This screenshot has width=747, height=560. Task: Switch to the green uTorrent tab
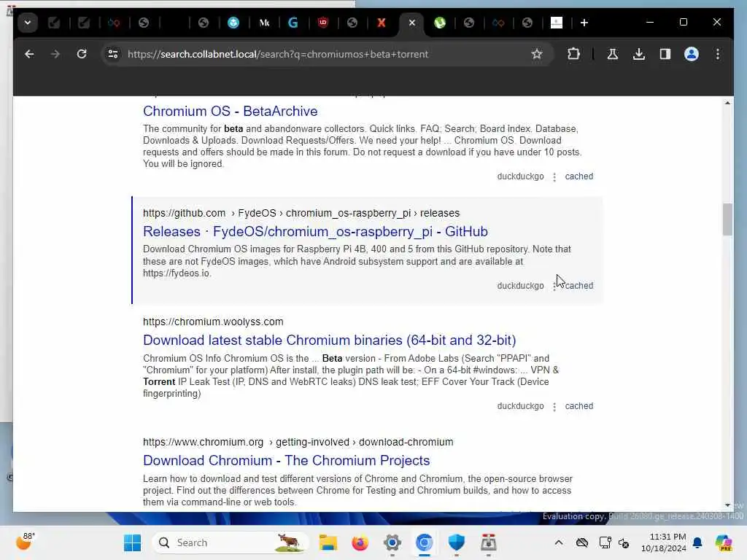coord(439,23)
